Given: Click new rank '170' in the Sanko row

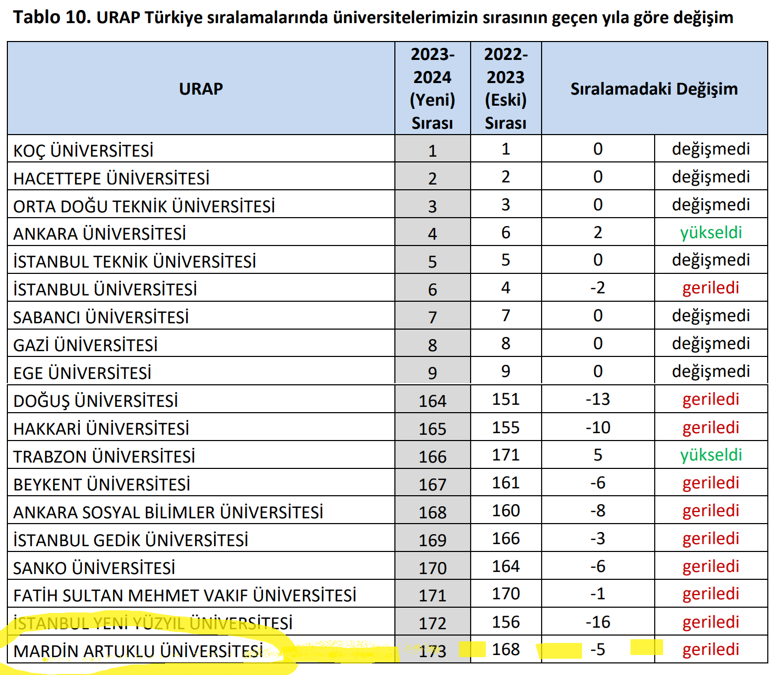Looking at the screenshot, I should 432,568.
